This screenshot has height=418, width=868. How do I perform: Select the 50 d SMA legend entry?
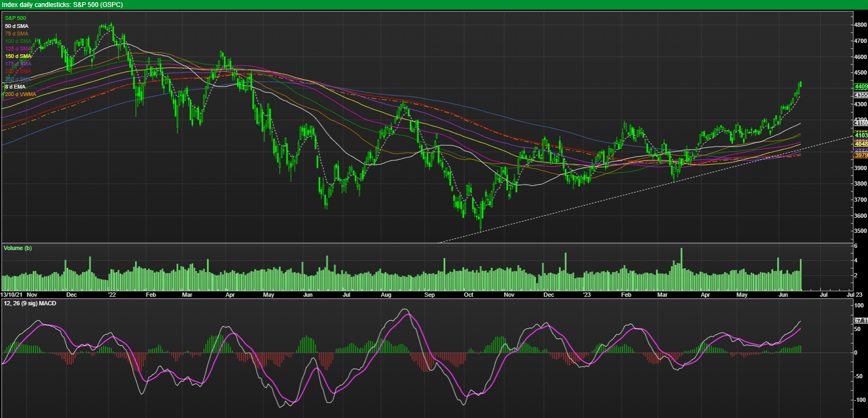[x=17, y=26]
